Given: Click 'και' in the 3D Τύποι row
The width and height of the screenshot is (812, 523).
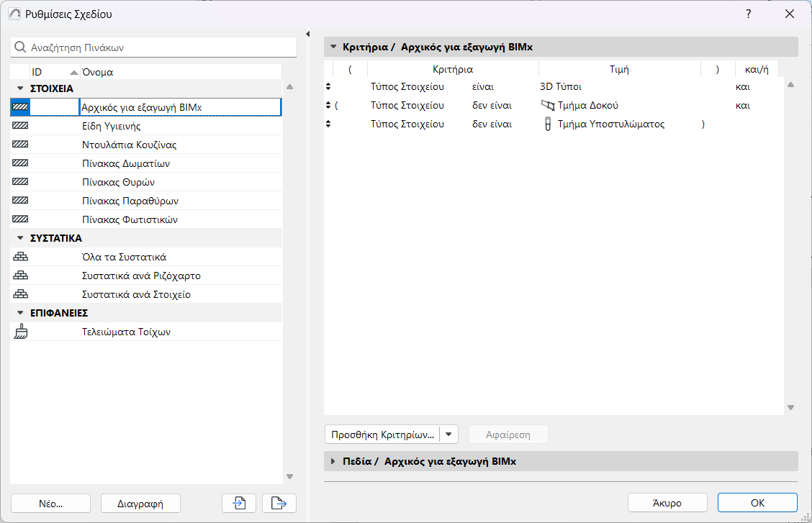Looking at the screenshot, I should (x=743, y=86).
